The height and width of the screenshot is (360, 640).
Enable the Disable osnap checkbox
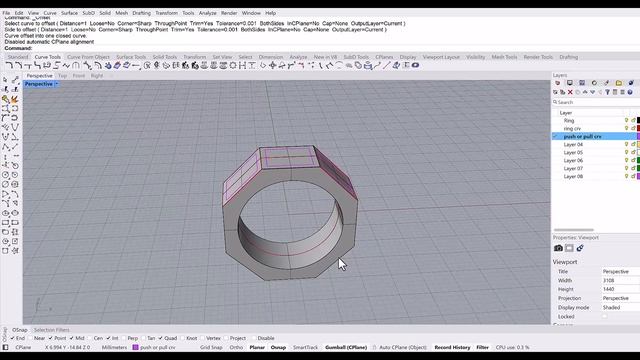[x=254, y=338]
